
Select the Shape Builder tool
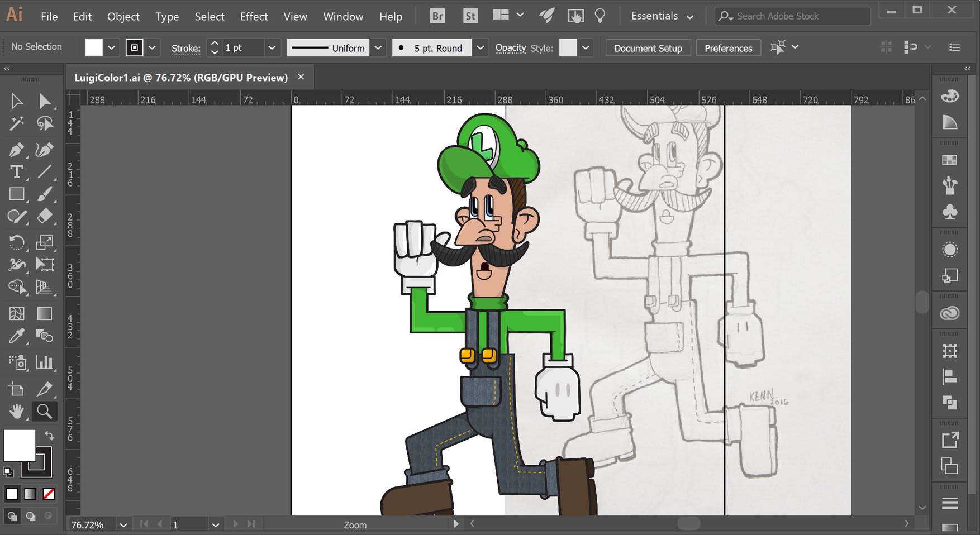pyautogui.click(x=17, y=287)
